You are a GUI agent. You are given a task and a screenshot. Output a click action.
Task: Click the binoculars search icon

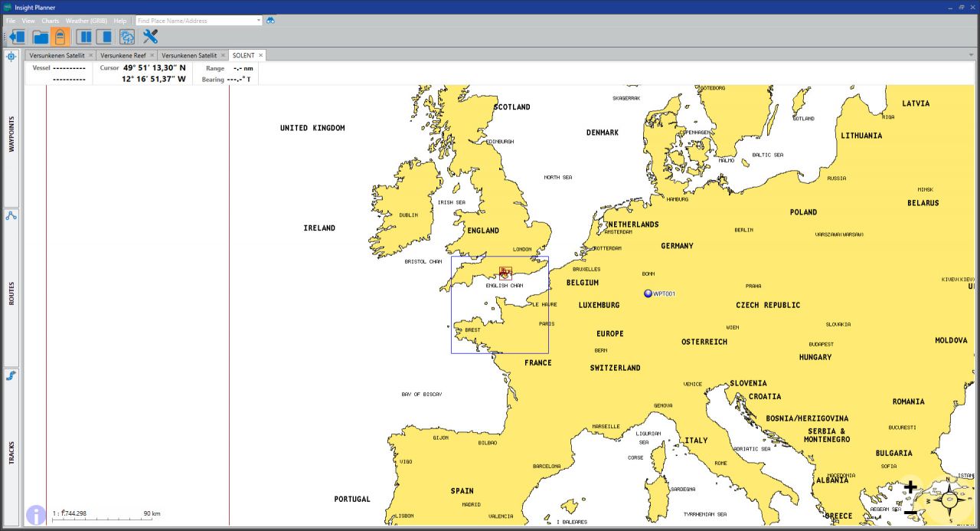pos(270,21)
